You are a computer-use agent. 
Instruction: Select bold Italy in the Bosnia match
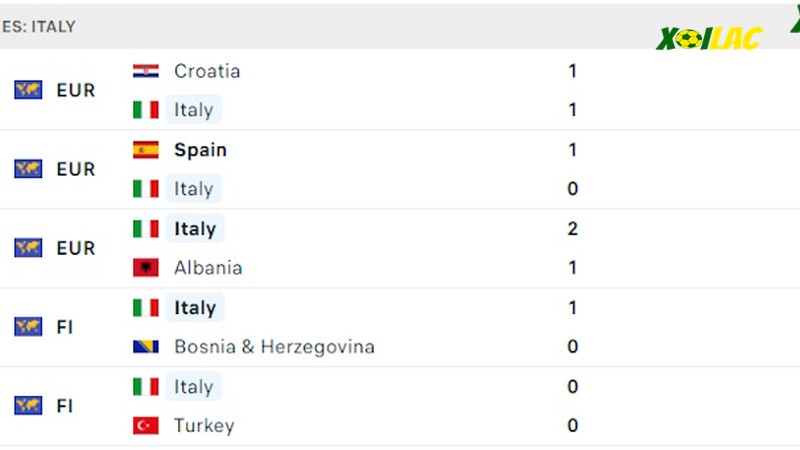tap(195, 308)
